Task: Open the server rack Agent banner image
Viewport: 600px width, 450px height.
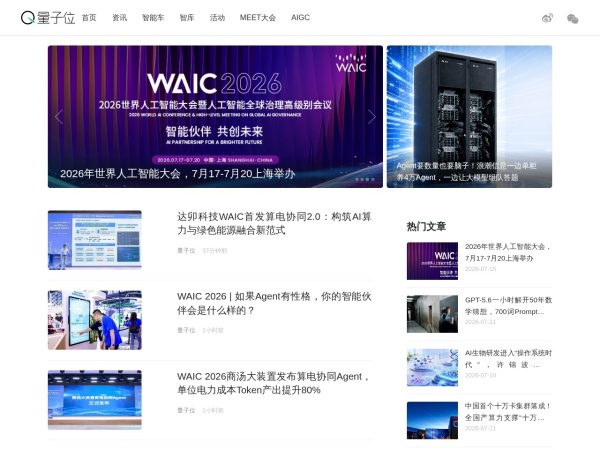Action: [469, 116]
